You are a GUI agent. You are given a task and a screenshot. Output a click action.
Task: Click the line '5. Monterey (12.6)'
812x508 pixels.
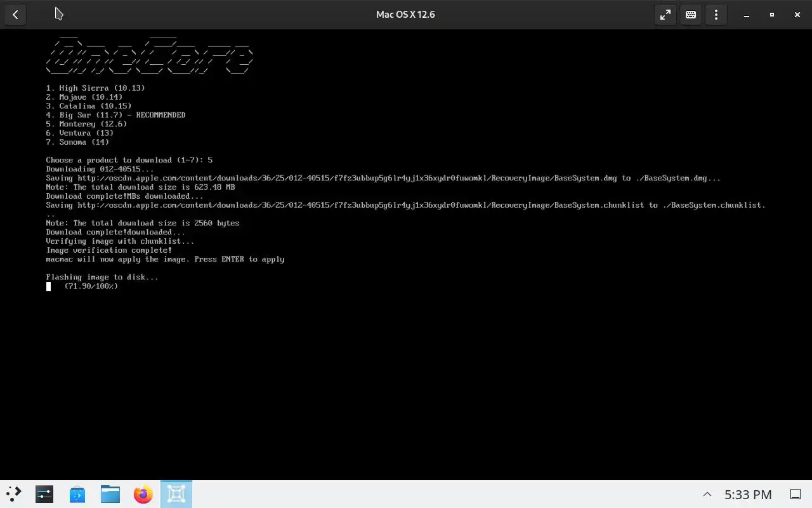86,124
